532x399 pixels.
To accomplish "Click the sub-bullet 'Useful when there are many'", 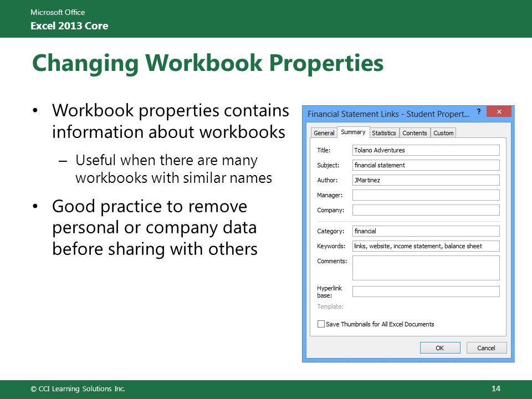I will tap(173, 168).
